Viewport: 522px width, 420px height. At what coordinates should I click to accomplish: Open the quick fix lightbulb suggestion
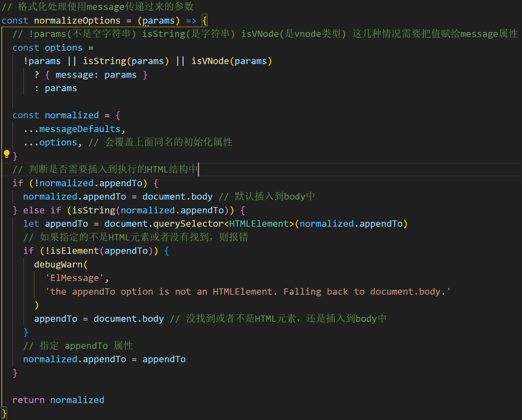click(x=6, y=153)
